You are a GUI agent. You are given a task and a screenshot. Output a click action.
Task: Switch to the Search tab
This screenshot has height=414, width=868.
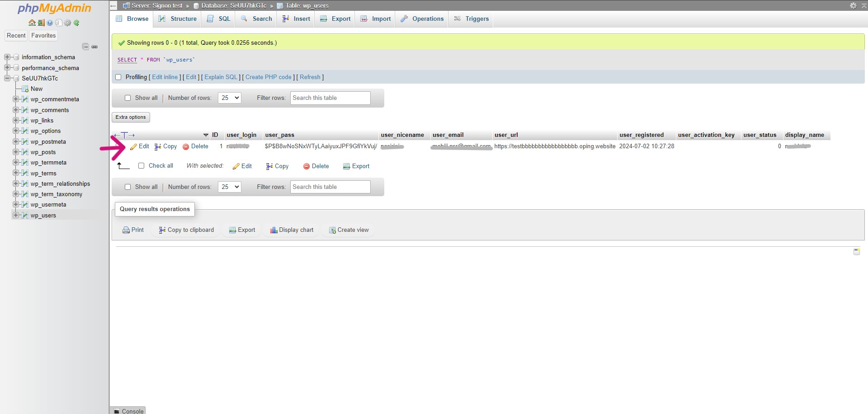pos(256,19)
